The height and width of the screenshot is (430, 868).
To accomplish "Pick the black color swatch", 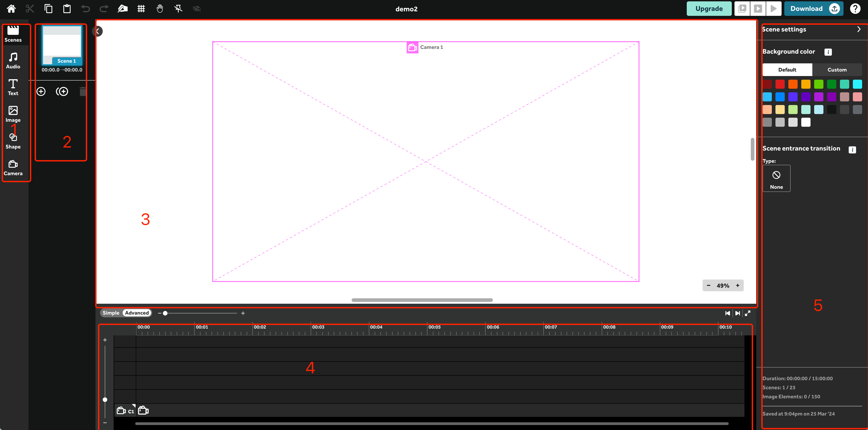I will [x=832, y=110].
